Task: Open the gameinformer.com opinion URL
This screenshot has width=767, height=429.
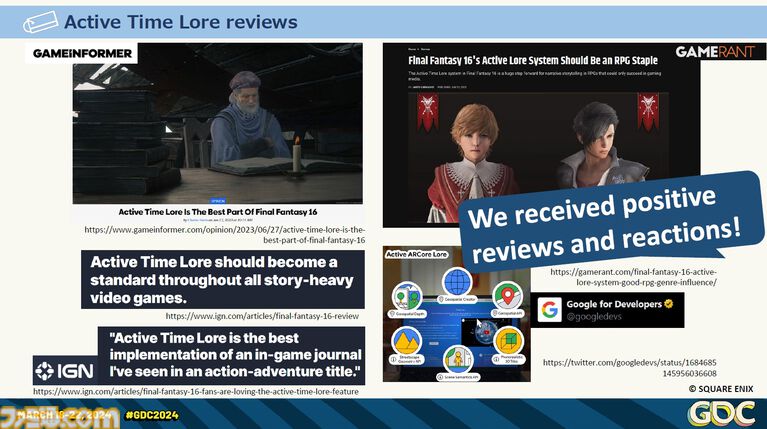Action: coord(225,234)
